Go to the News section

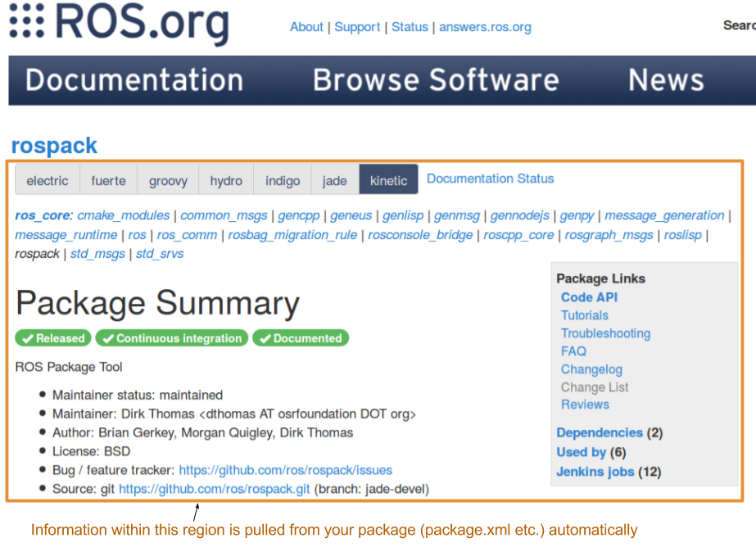coord(665,80)
